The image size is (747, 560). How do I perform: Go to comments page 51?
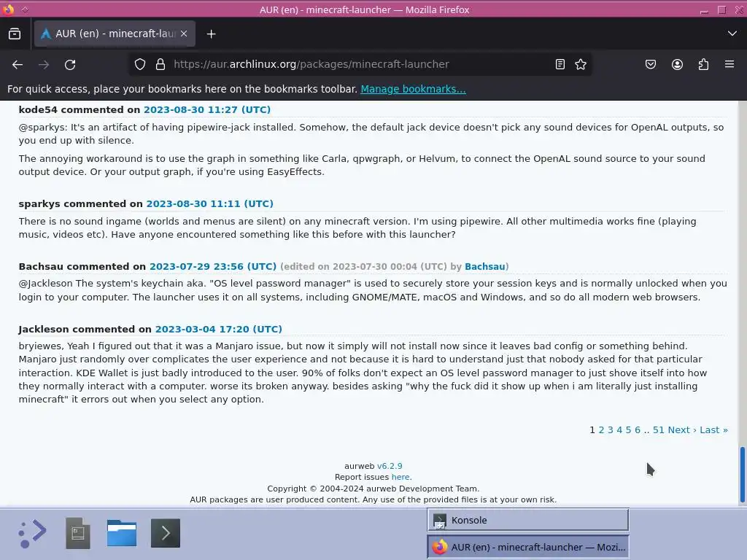[659, 430]
